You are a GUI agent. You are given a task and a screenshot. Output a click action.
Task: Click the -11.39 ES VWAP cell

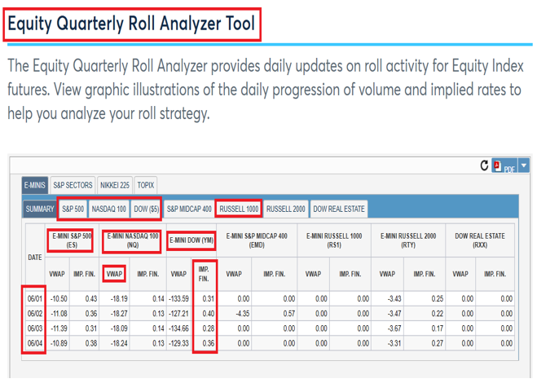tap(59, 328)
